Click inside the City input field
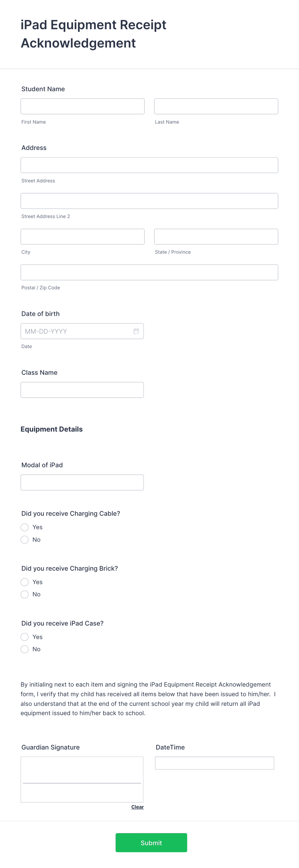Image resolution: width=299 pixels, height=868 pixels. coord(82,237)
